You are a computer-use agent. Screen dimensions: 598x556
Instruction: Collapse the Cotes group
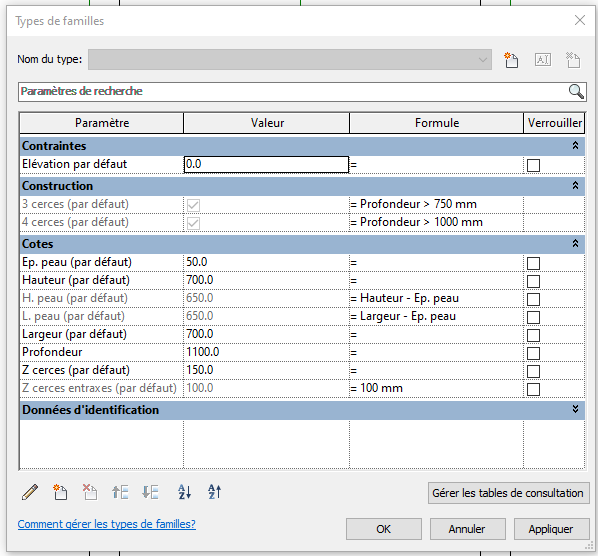(575, 244)
